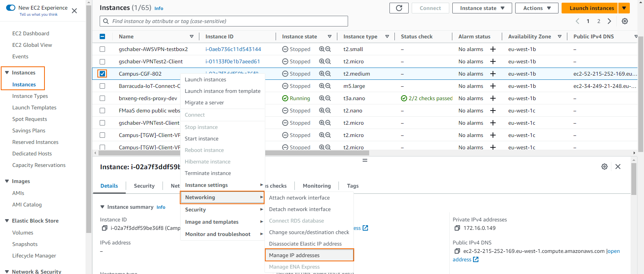Switch to the Monitoring tab
The width and height of the screenshot is (644, 274).
click(317, 186)
